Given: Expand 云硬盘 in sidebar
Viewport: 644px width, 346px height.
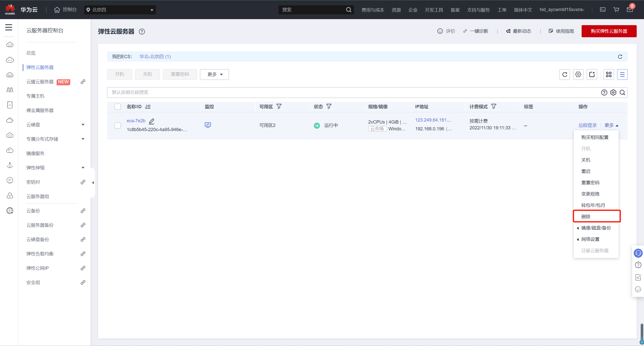Looking at the screenshot, I should (x=83, y=125).
